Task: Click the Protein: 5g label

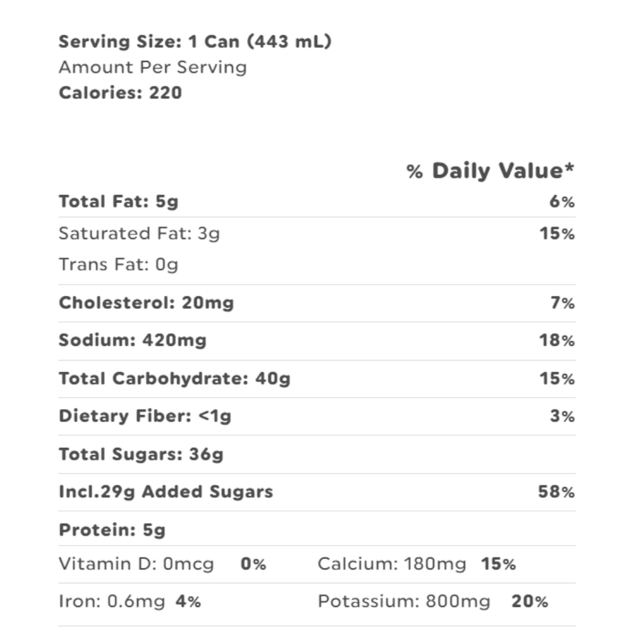Action: (112, 530)
